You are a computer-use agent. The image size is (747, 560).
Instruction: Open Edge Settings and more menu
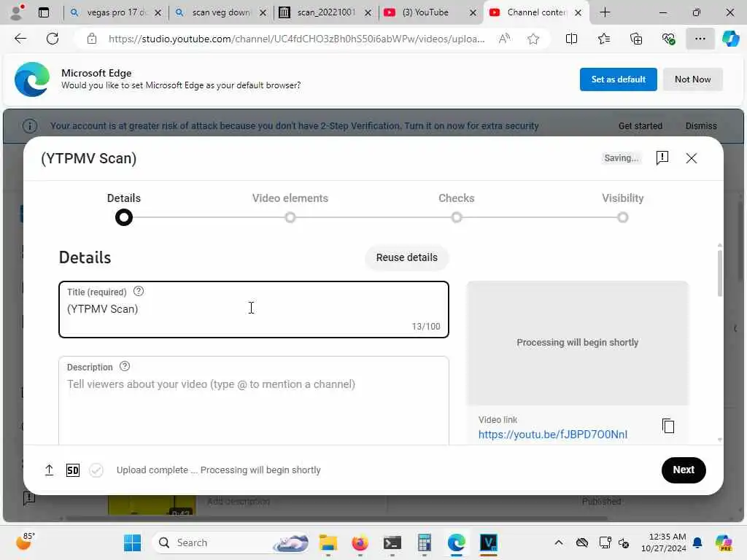point(700,39)
